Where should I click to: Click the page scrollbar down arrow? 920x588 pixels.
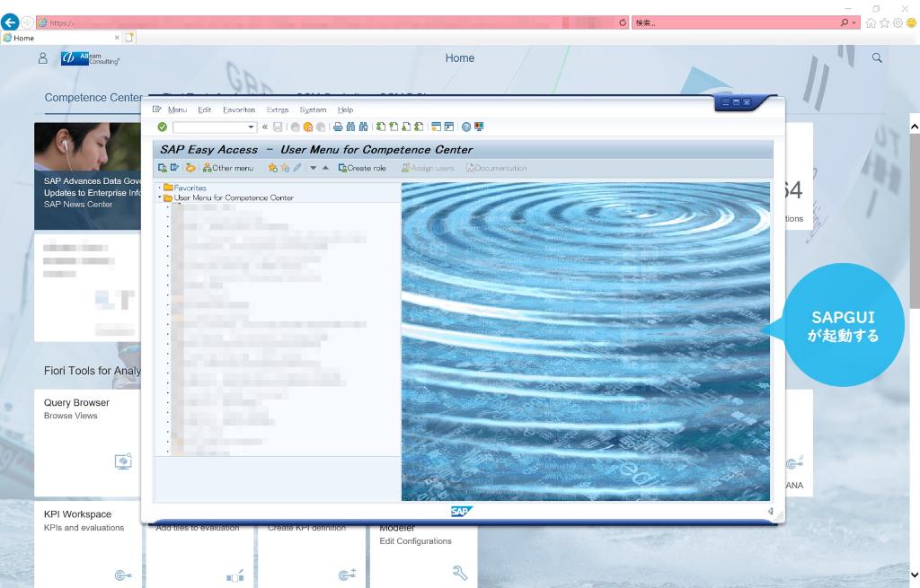coord(914,575)
